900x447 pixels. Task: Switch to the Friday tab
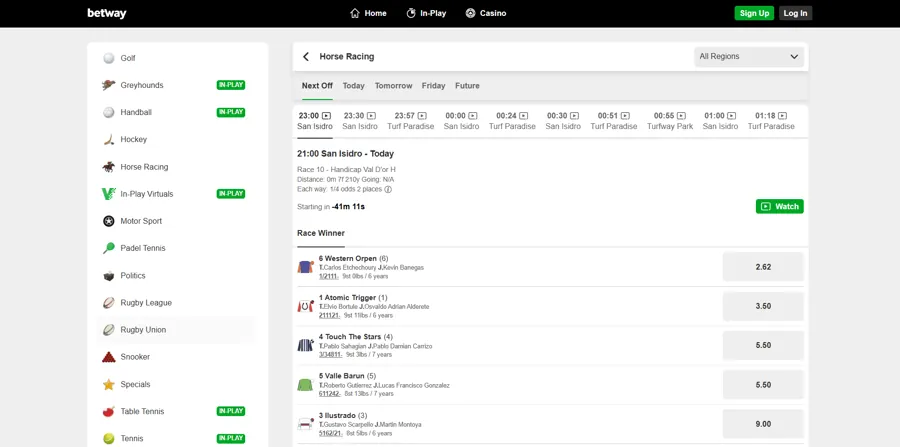tap(433, 85)
